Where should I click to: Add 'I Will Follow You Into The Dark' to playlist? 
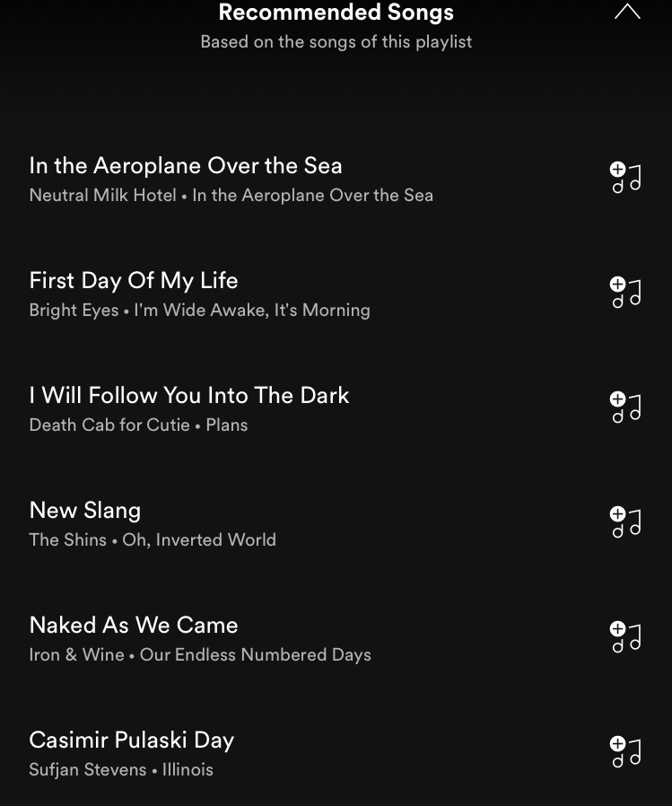coord(625,407)
